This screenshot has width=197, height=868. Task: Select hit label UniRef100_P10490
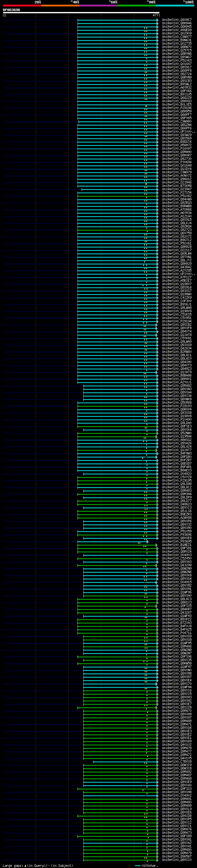point(177,419)
